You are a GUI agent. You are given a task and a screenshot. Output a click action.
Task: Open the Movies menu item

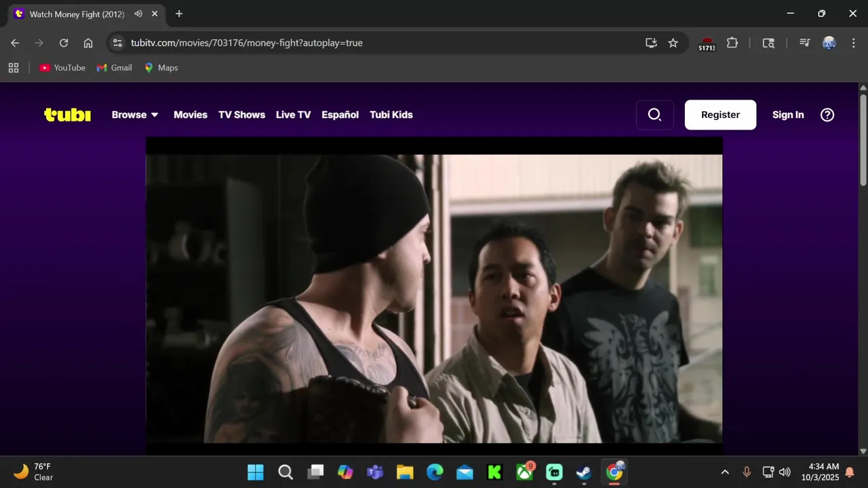[x=191, y=115]
